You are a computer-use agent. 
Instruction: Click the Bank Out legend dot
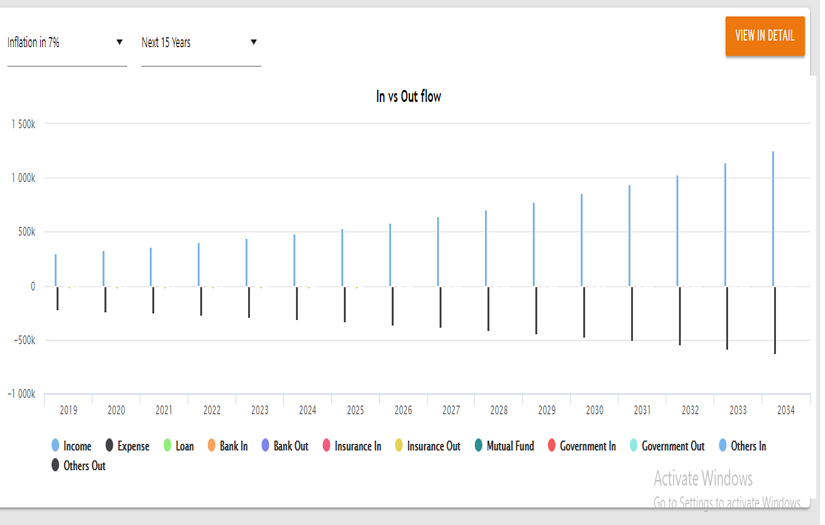[265, 446]
